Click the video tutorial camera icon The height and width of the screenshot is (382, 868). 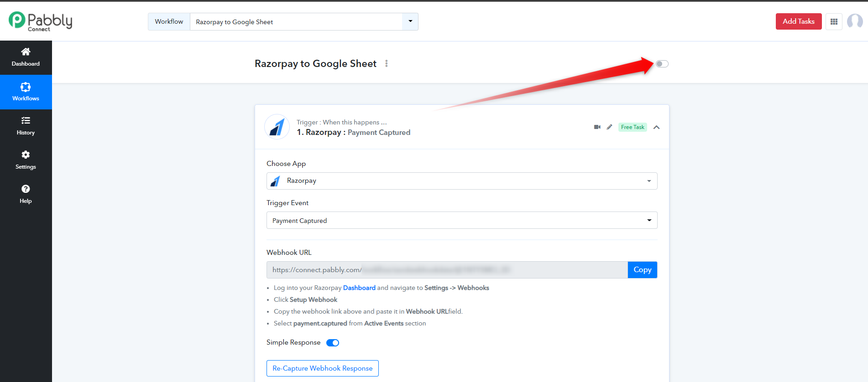click(x=597, y=127)
